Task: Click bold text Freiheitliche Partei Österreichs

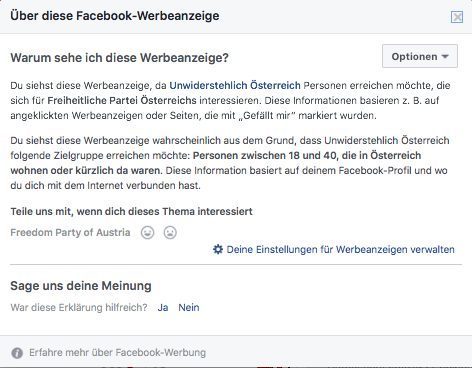Action: [122, 100]
